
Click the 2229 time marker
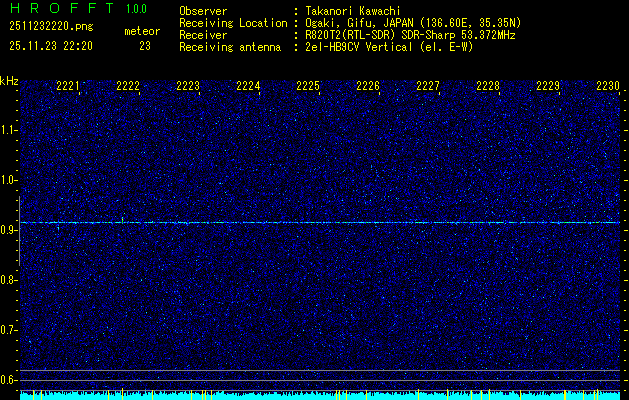(548, 86)
